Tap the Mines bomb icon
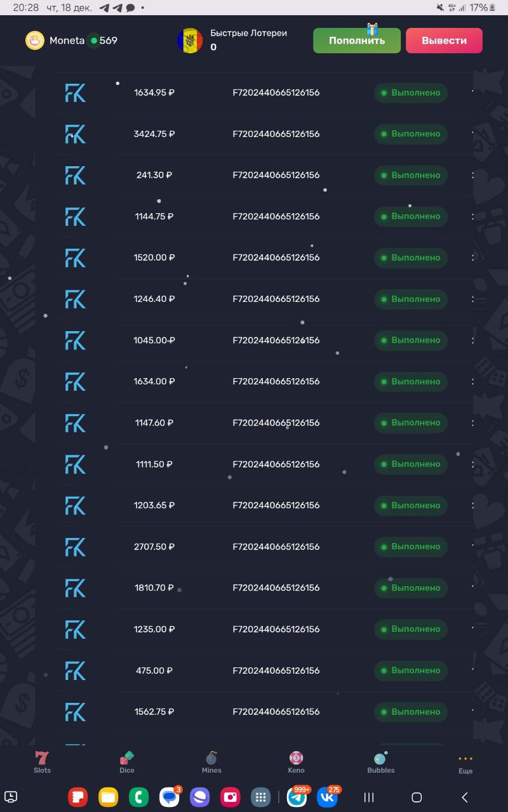 [211, 759]
